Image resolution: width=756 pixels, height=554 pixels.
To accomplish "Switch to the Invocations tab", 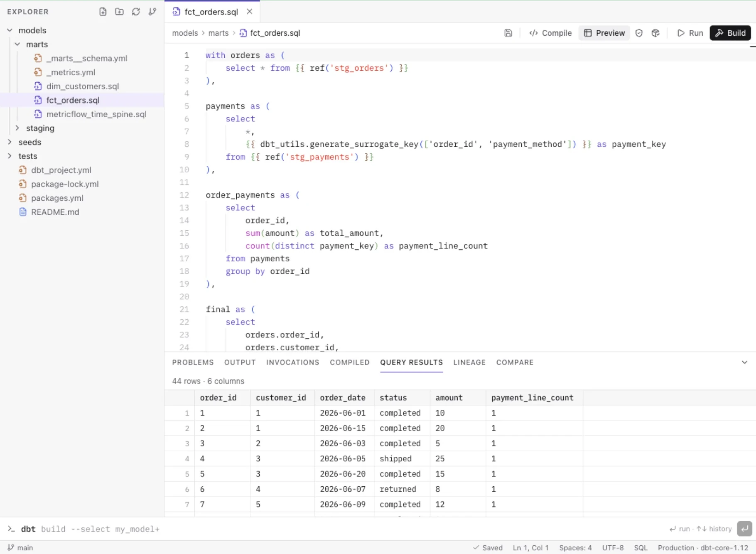I will 293,362.
